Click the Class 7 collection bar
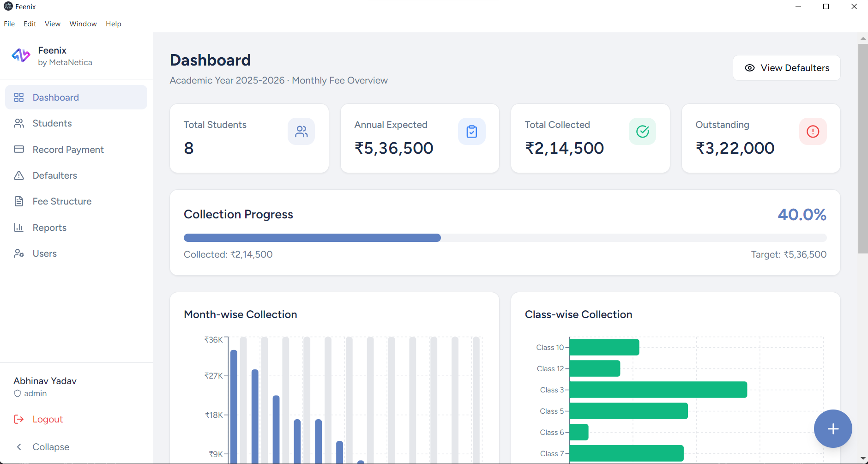The width and height of the screenshot is (868, 464). [x=627, y=453]
